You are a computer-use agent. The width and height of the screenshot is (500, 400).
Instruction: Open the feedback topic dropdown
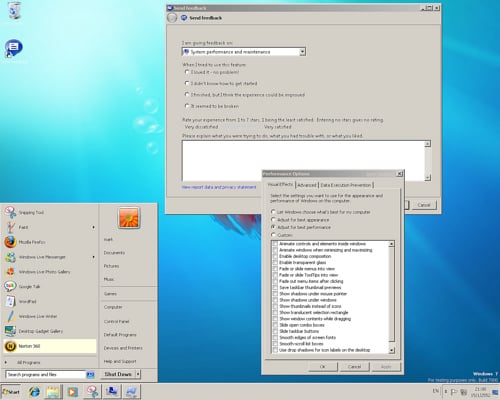point(302,52)
